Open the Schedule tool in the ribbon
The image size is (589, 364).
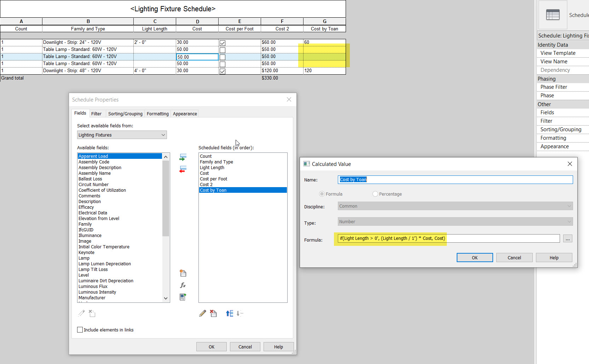pyautogui.click(x=553, y=14)
